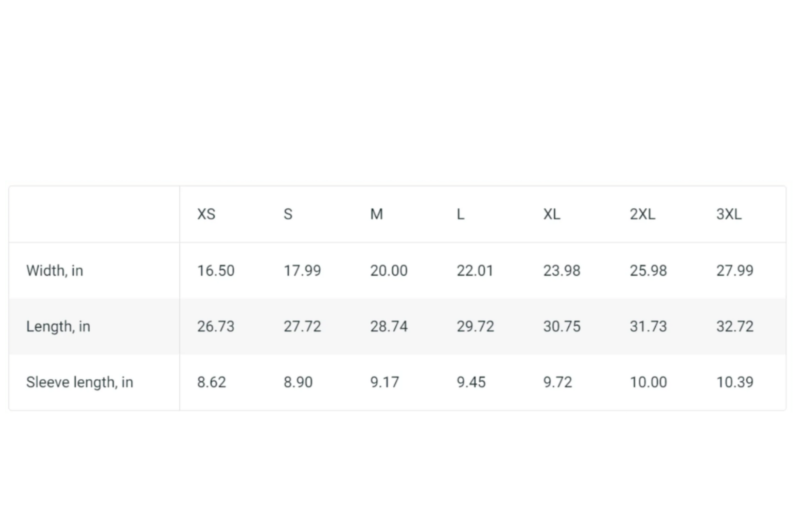Select the XS sleeve length 8.62
The image size is (798, 532).
[x=211, y=382]
